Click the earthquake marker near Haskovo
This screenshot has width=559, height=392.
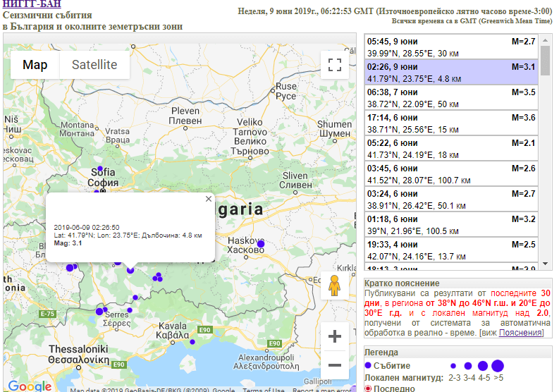click(261, 244)
